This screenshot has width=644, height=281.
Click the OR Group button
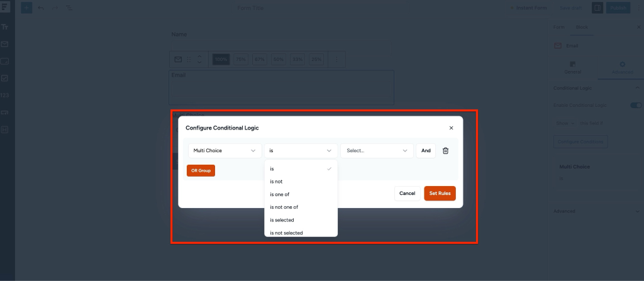pyautogui.click(x=201, y=170)
